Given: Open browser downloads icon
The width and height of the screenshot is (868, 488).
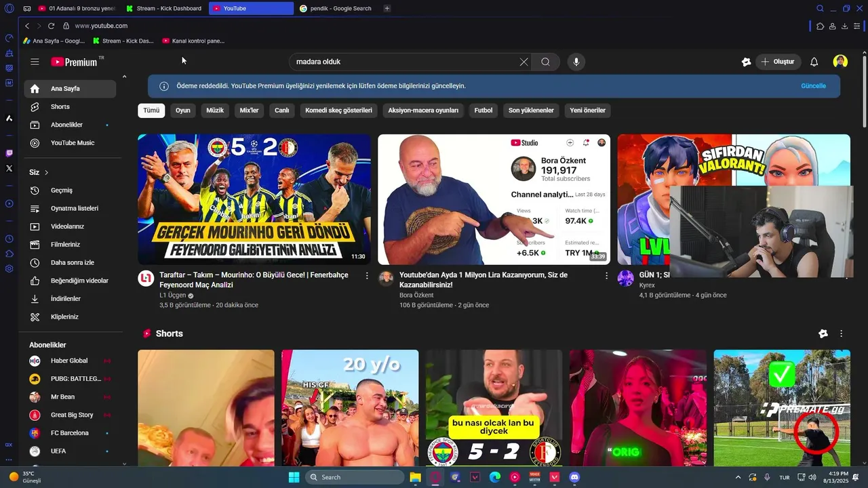Looking at the screenshot, I should pyautogui.click(x=845, y=26).
